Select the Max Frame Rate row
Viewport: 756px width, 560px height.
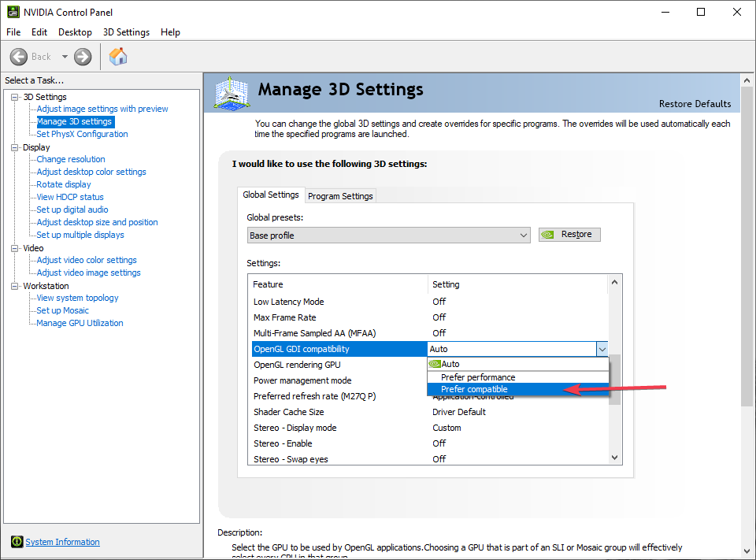click(429, 317)
